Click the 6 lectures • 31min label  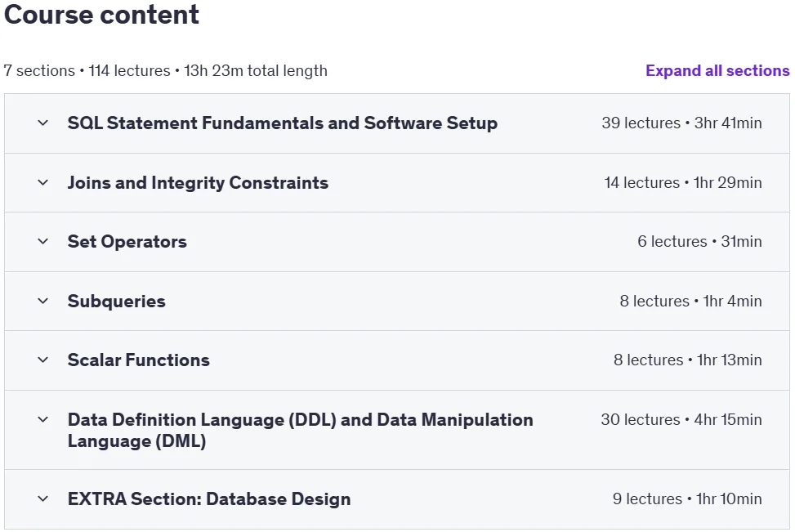point(699,241)
